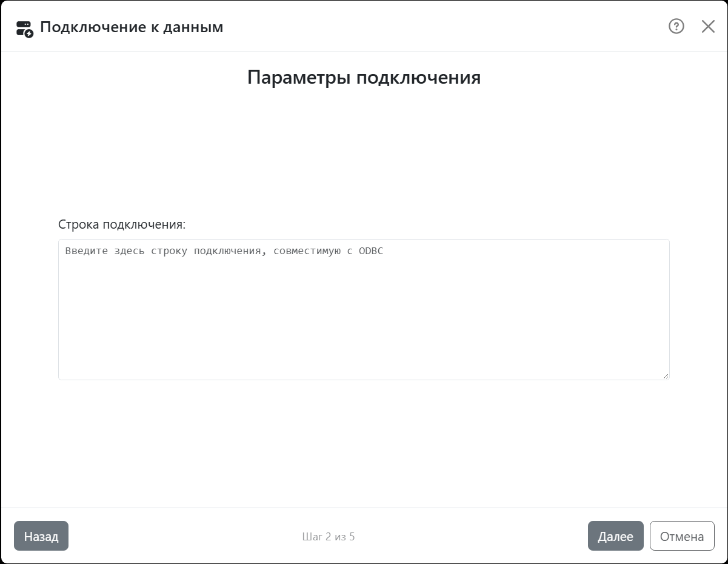Image resolution: width=728 pixels, height=564 pixels.
Task: Close the data connection dialog
Action: tap(708, 26)
